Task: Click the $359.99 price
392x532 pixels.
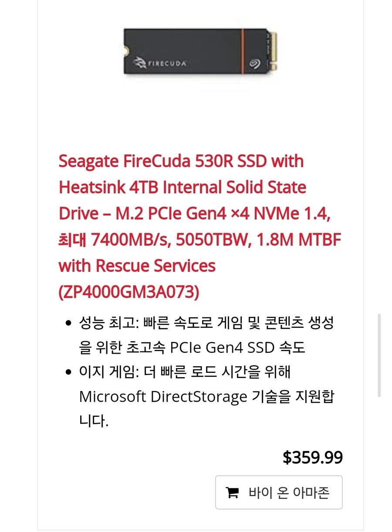Action: coord(312,457)
